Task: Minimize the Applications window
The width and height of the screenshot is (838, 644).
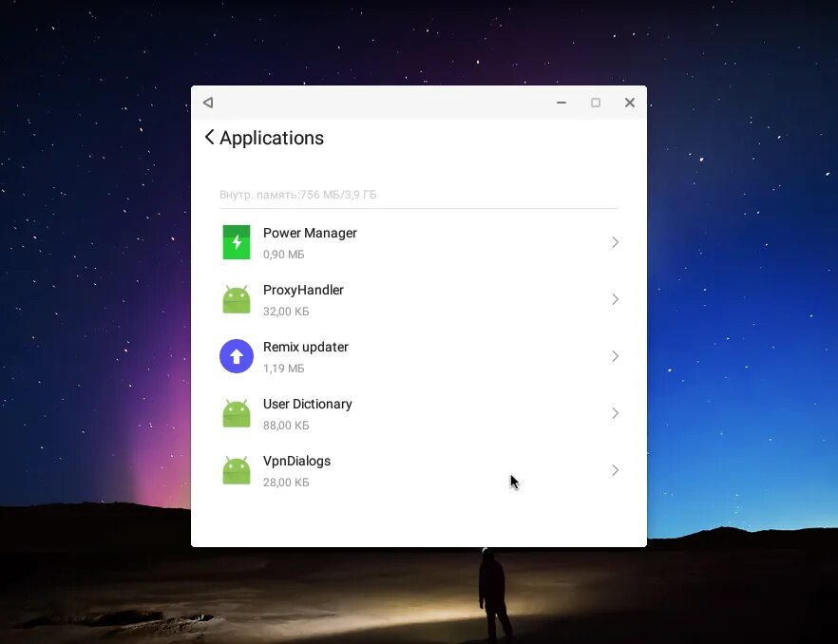Action: pyautogui.click(x=562, y=103)
